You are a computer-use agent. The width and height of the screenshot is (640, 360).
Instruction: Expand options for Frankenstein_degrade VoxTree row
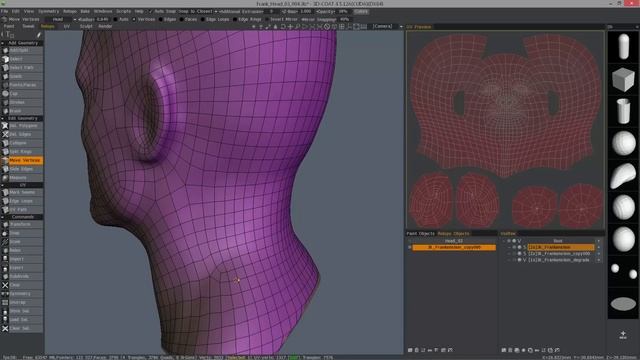[x=598, y=260]
